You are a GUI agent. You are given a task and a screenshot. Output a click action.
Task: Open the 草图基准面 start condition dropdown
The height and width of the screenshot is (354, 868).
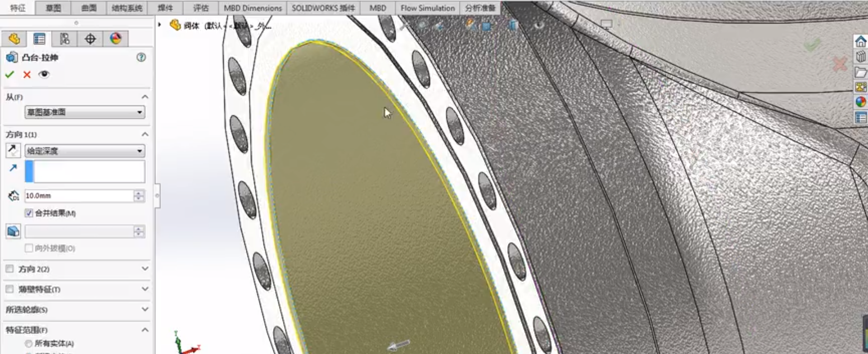[x=85, y=112]
